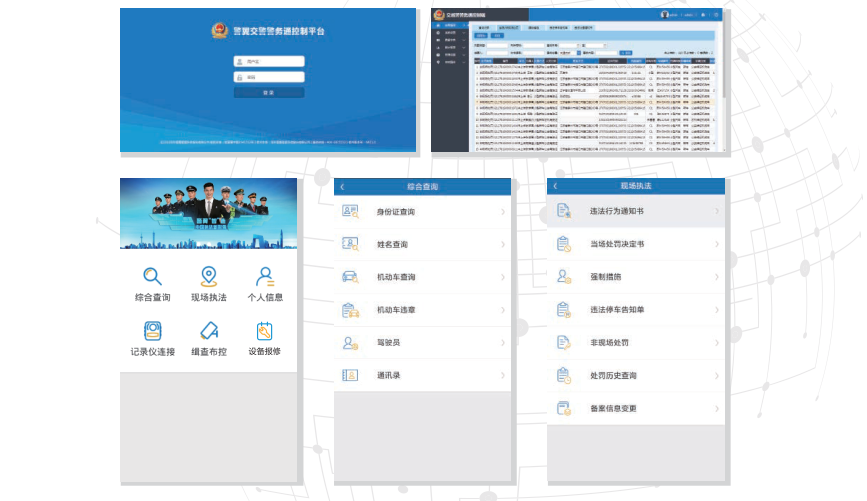Click the dashboard vertical scrollbar

(723, 61)
